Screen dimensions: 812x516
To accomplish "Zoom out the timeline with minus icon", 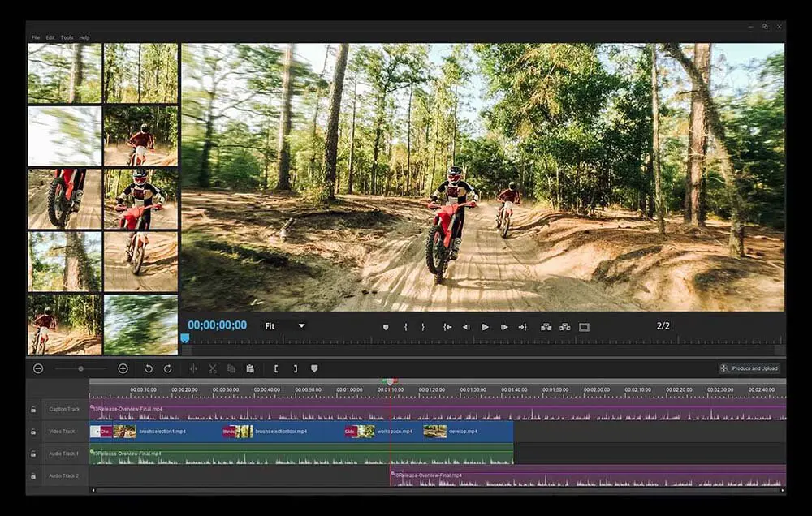I will (38, 368).
